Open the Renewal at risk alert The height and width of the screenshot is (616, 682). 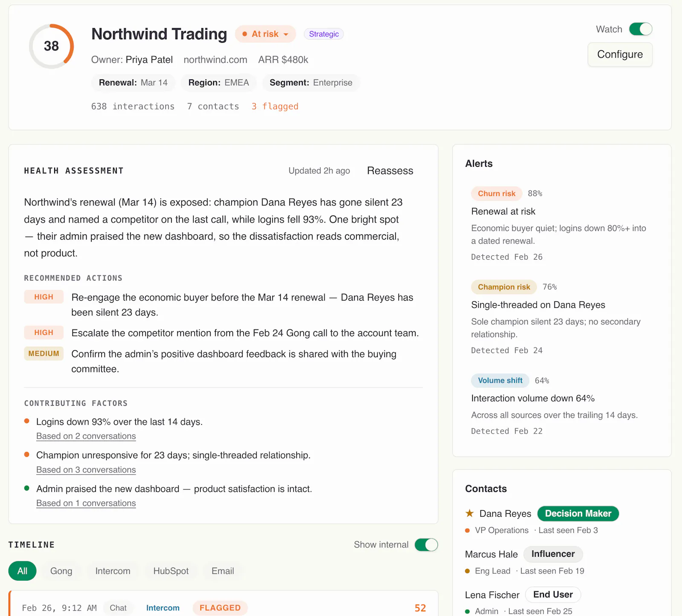tap(503, 211)
